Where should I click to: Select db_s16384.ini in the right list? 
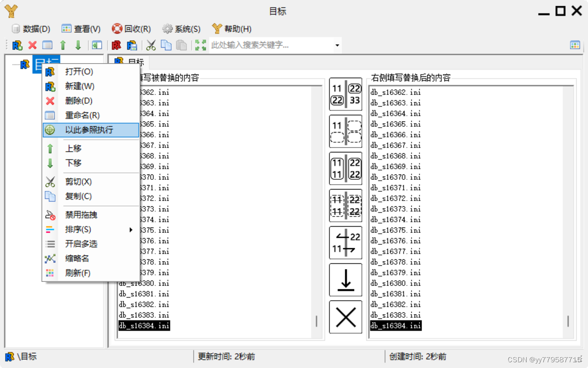click(396, 326)
